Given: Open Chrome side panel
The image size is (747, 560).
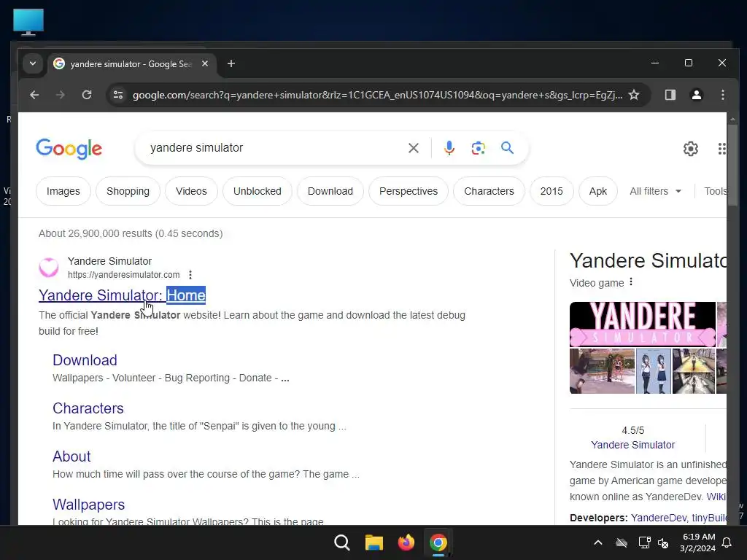Looking at the screenshot, I should pyautogui.click(x=670, y=95).
